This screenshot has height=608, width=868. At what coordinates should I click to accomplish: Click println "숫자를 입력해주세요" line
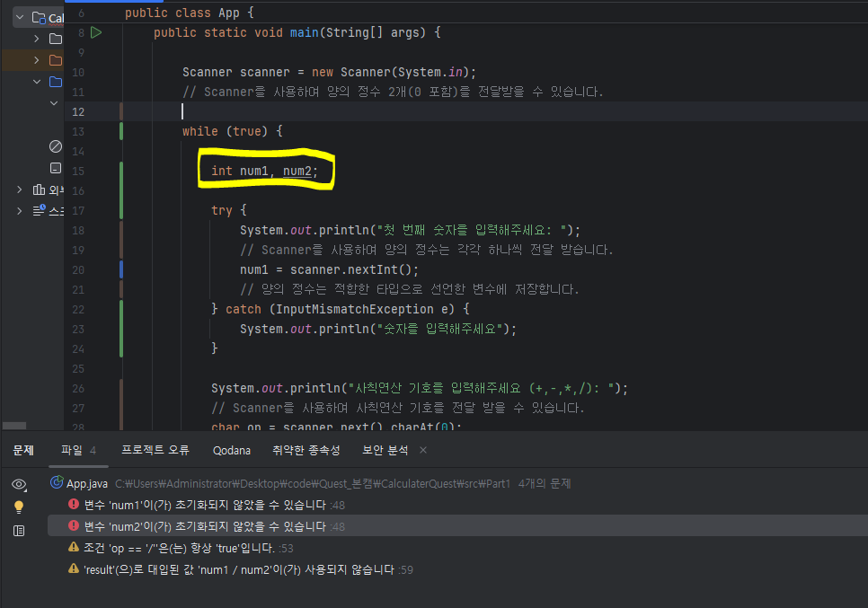[378, 329]
